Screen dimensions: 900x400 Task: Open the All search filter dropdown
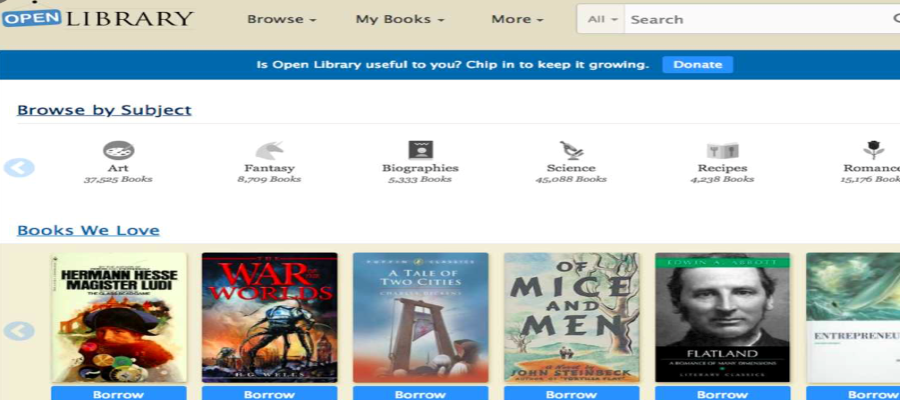(602, 19)
